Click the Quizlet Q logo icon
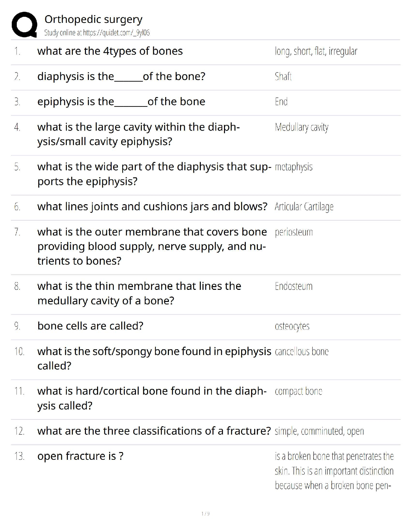Screen dimensions: 411x532 pyautogui.click(x=24, y=25)
